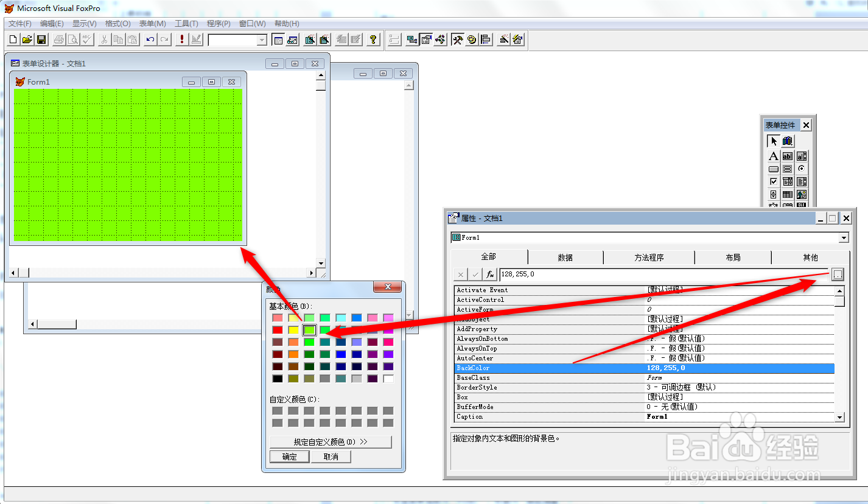Expand the Form1 object dropdown in Properties
868x504 pixels.
pos(844,237)
